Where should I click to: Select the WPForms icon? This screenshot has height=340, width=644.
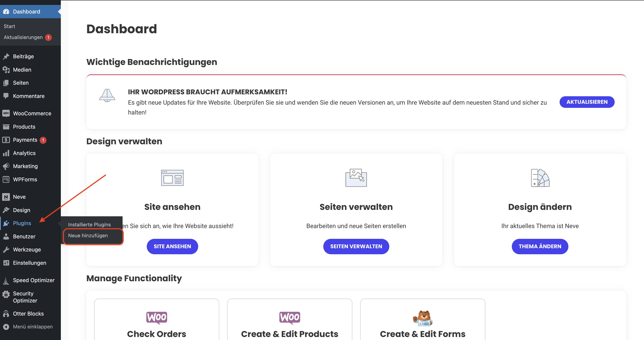(6, 179)
